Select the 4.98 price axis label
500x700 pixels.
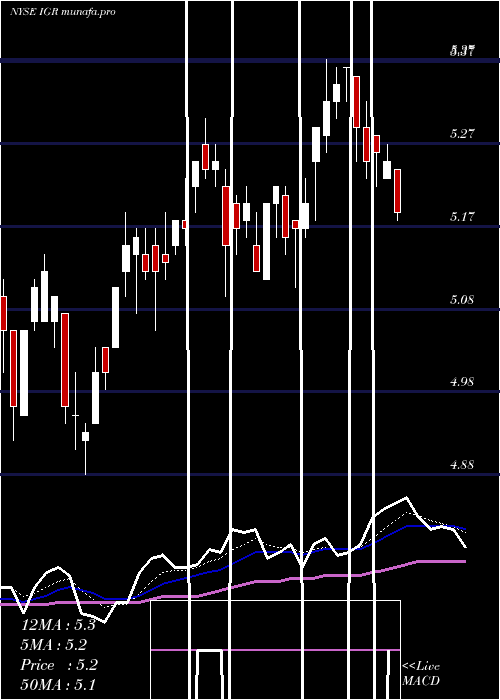[x=462, y=382]
